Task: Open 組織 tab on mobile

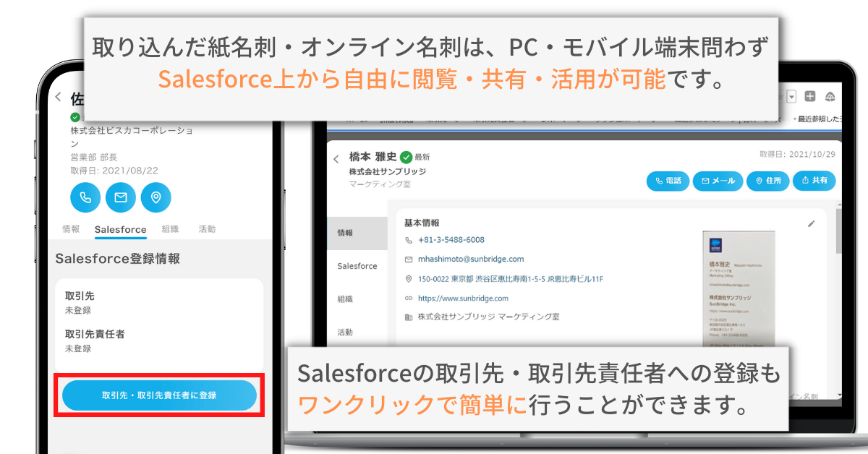Action: 170,229
